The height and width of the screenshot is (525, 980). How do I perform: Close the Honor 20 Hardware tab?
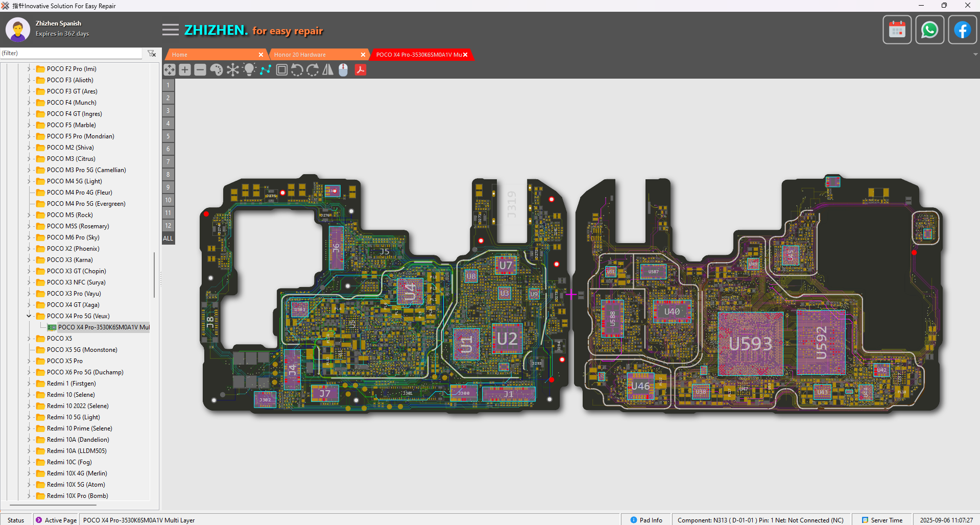click(363, 55)
